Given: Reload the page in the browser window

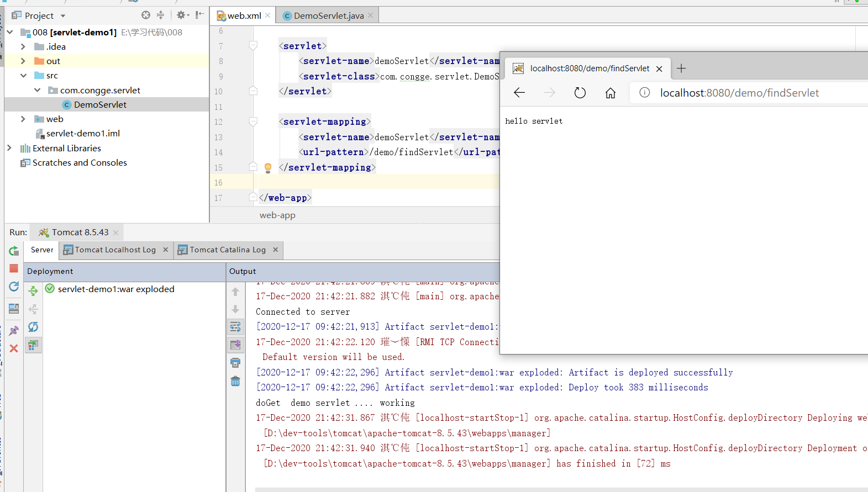Looking at the screenshot, I should click(x=580, y=93).
